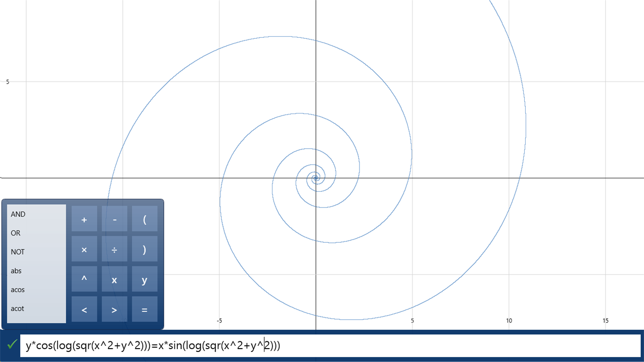Insert the acos function
The height and width of the screenshot is (362, 644).
coord(17,289)
